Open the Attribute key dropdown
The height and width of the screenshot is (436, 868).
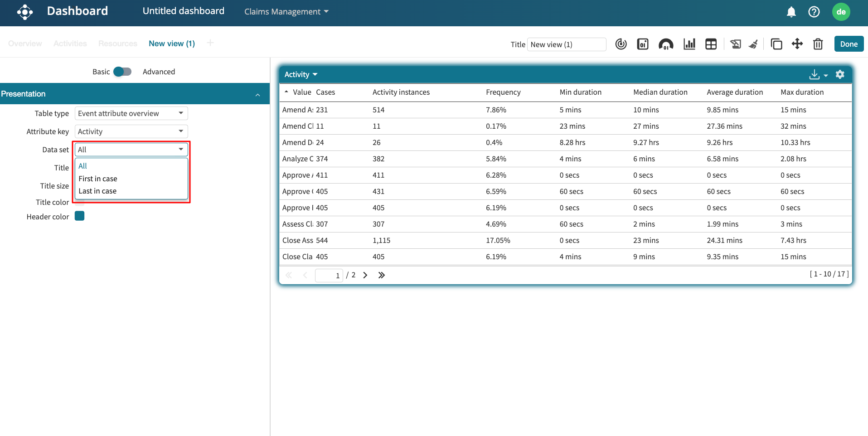point(131,131)
